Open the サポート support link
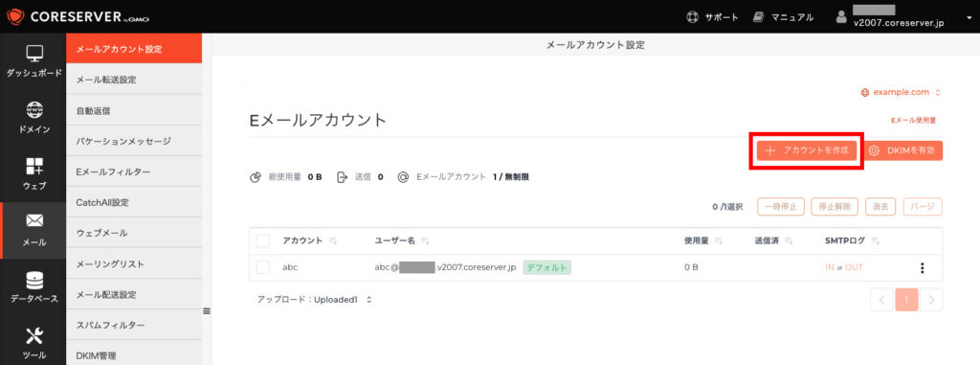 [x=722, y=17]
